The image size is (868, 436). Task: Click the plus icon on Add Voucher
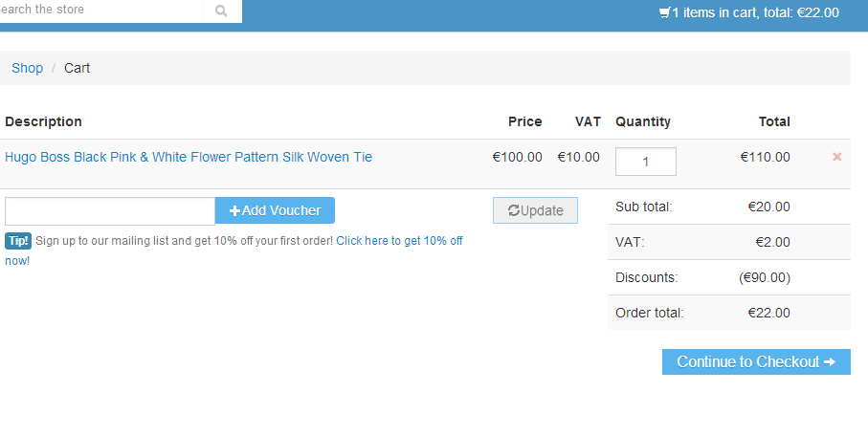(x=234, y=210)
